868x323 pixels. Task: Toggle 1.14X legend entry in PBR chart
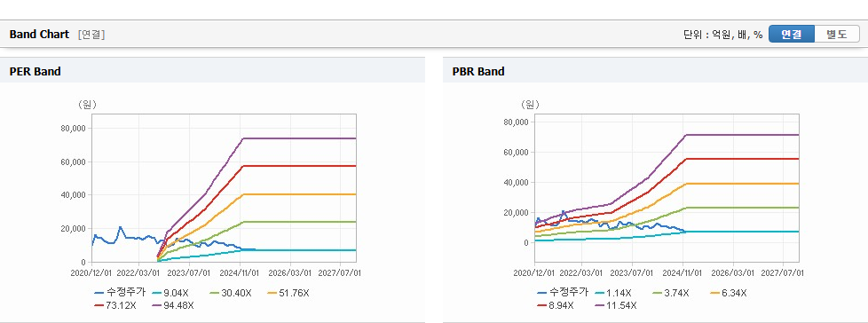(612, 293)
